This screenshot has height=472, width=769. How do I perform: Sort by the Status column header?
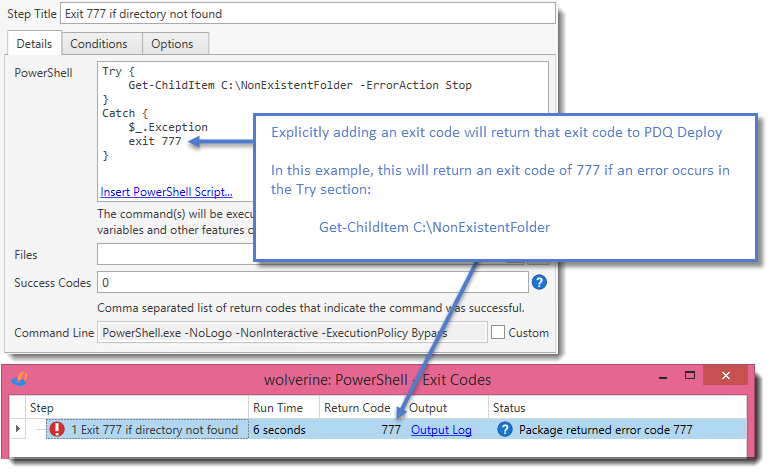(617, 408)
